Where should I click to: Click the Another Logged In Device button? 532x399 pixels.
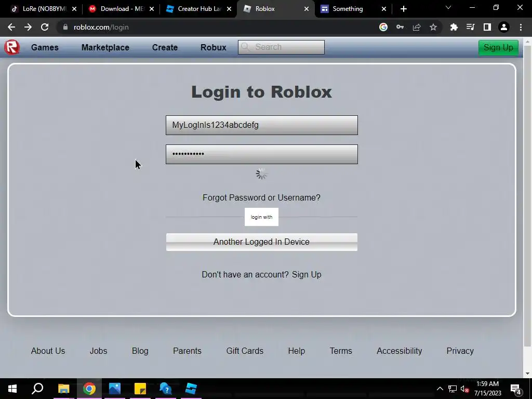click(262, 242)
